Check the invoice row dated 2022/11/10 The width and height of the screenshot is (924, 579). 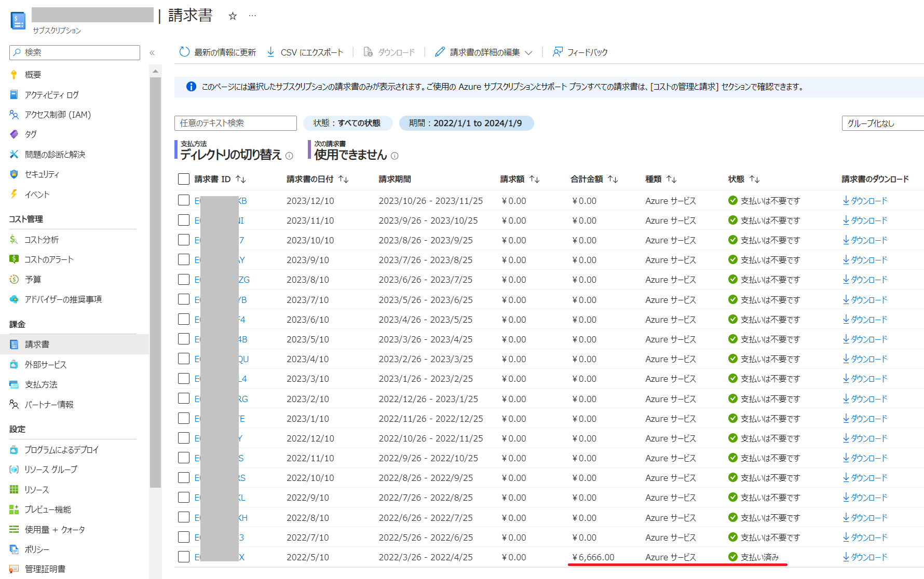coord(184,458)
